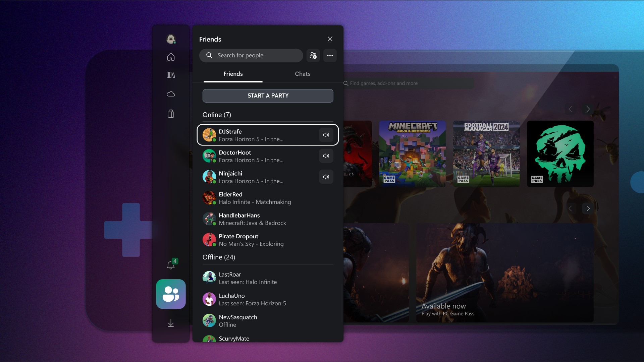Open the more options (...) menu in Friends
Screen dimensions: 644x362
point(330,55)
